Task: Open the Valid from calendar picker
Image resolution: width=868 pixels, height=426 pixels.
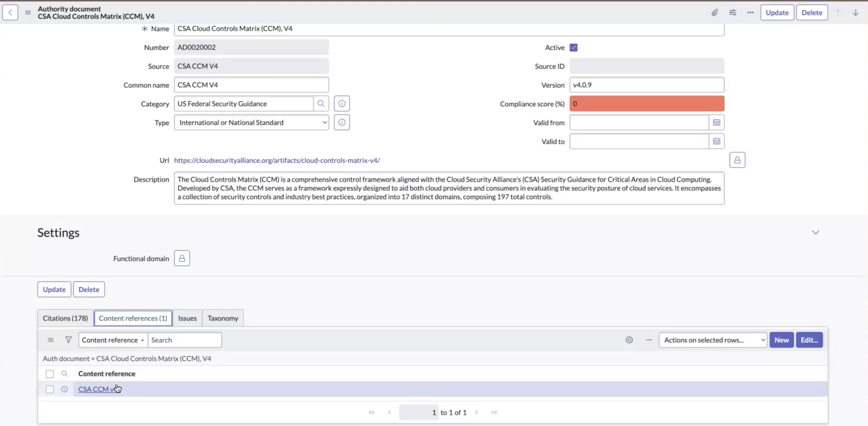Action: [716, 122]
